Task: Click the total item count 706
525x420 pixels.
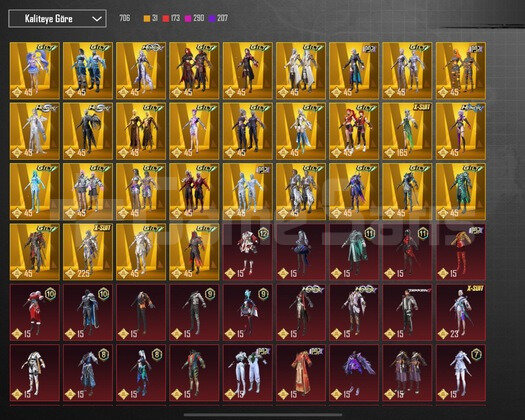Action: point(125,18)
